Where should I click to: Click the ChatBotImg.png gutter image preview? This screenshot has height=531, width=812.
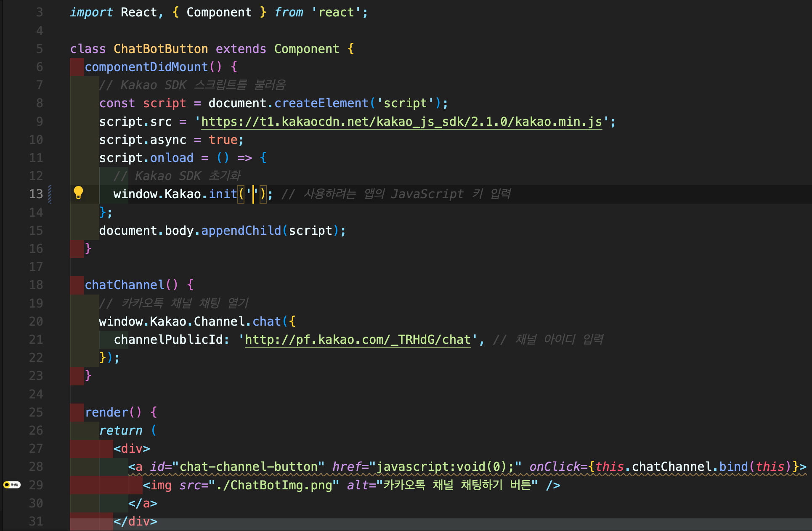(x=12, y=485)
